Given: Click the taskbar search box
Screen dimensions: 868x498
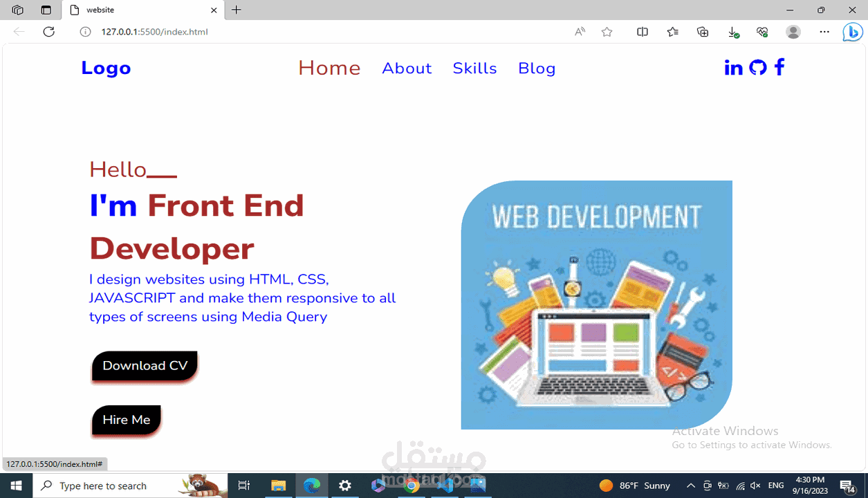Looking at the screenshot, I should (x=130, y=486).
